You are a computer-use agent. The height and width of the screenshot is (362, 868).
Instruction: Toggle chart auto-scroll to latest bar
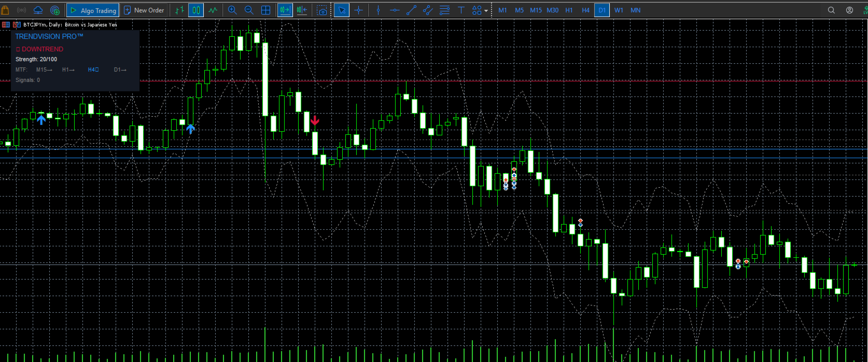click(x=285, y=10)
